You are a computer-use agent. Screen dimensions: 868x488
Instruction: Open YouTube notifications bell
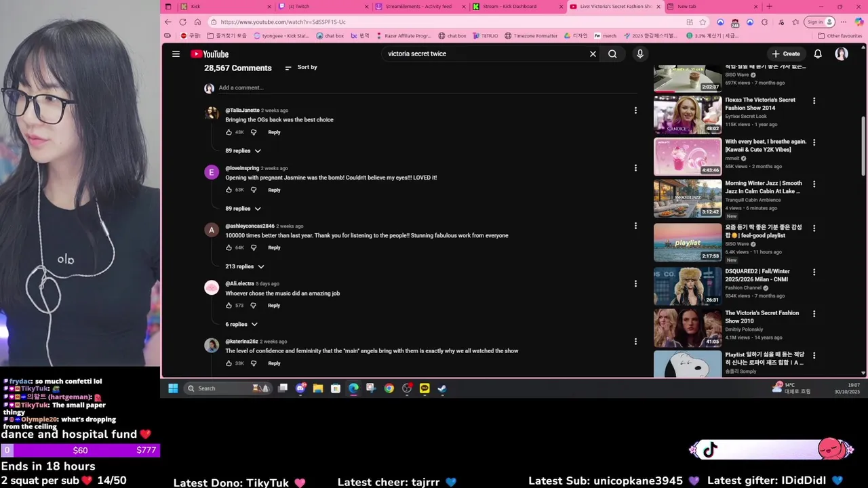click(x=818, y=54)
